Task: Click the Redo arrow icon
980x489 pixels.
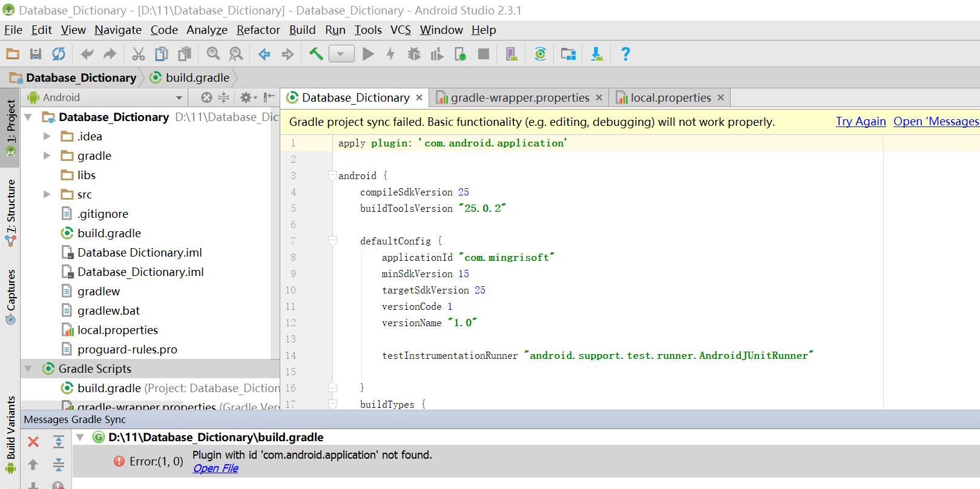Action: coord(110,54)
